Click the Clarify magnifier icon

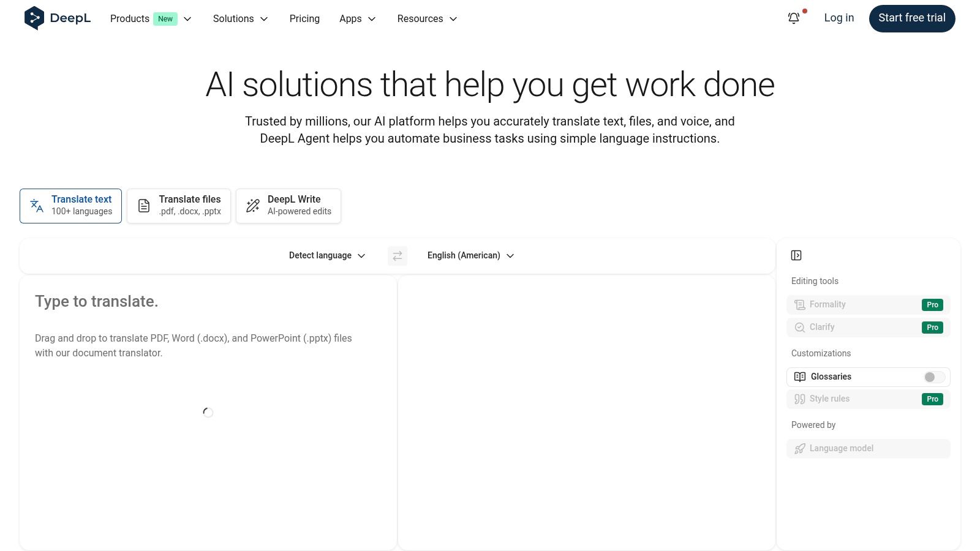800,328
